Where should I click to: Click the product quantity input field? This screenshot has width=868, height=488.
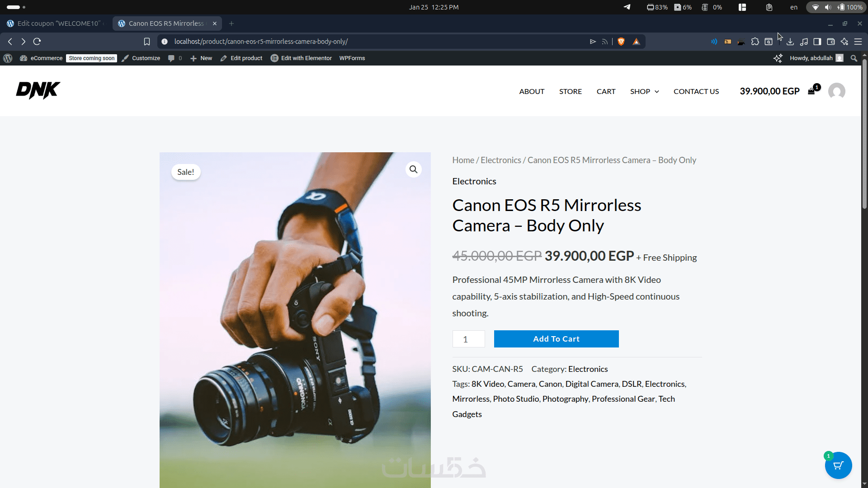[468, 339]
